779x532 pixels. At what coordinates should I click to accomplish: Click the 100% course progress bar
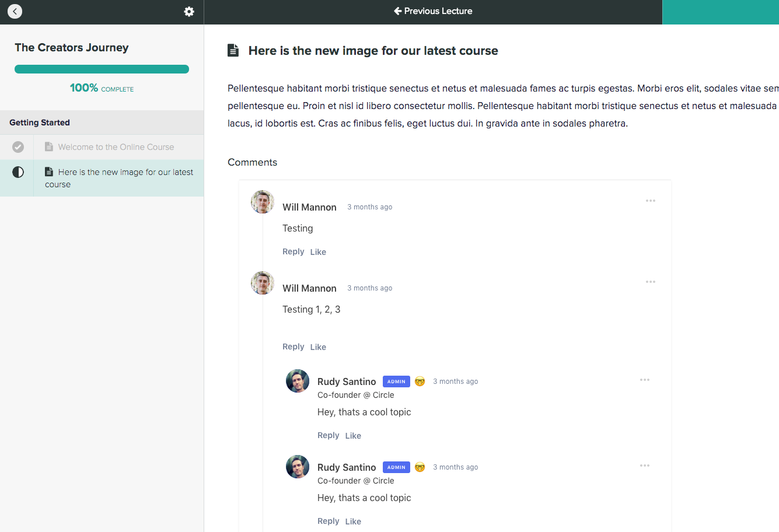[102, 69]
